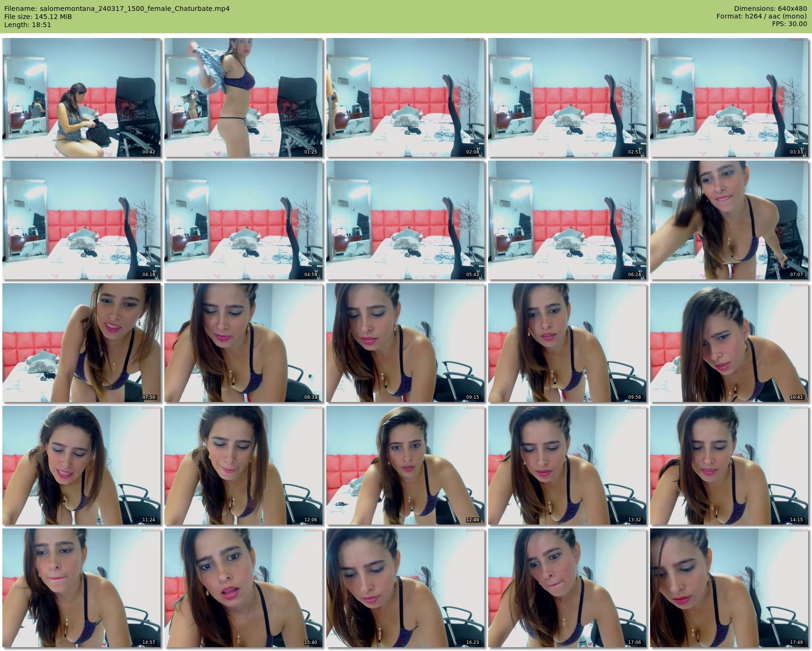Click the Filename text in the header
The height and width of the screenshot is (651, 812).
(117, 9)
